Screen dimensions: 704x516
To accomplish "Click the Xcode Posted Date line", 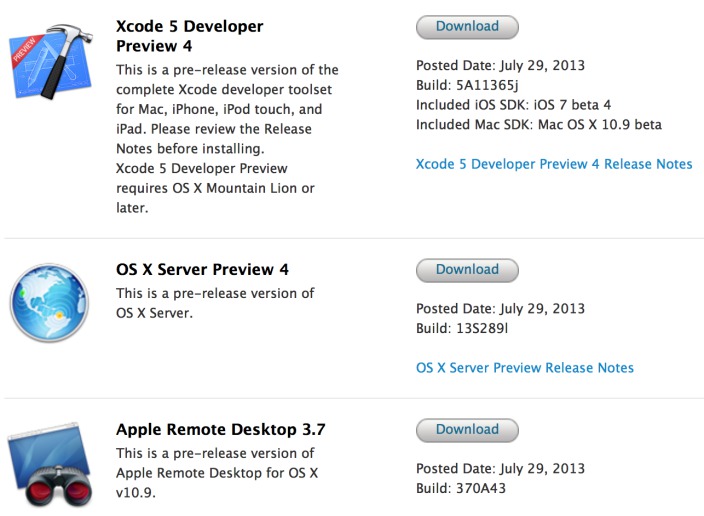I will (x=500, y=66).
